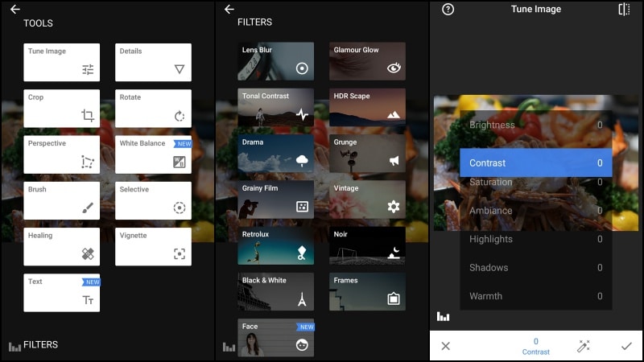Open the Healing tool
Screen dimensions: 644x362
(x=62, y=246)
